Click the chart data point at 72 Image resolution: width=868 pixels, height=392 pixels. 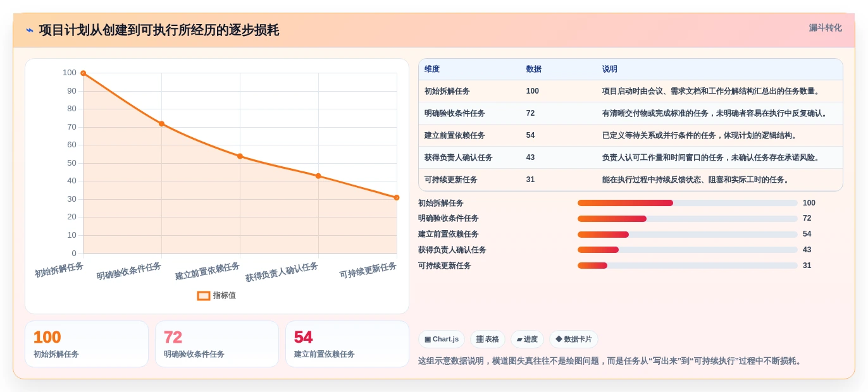point(161,124)
